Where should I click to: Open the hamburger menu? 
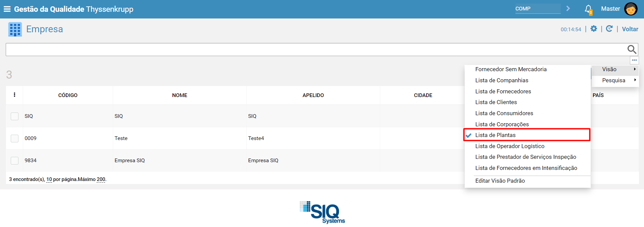point(7,9)
